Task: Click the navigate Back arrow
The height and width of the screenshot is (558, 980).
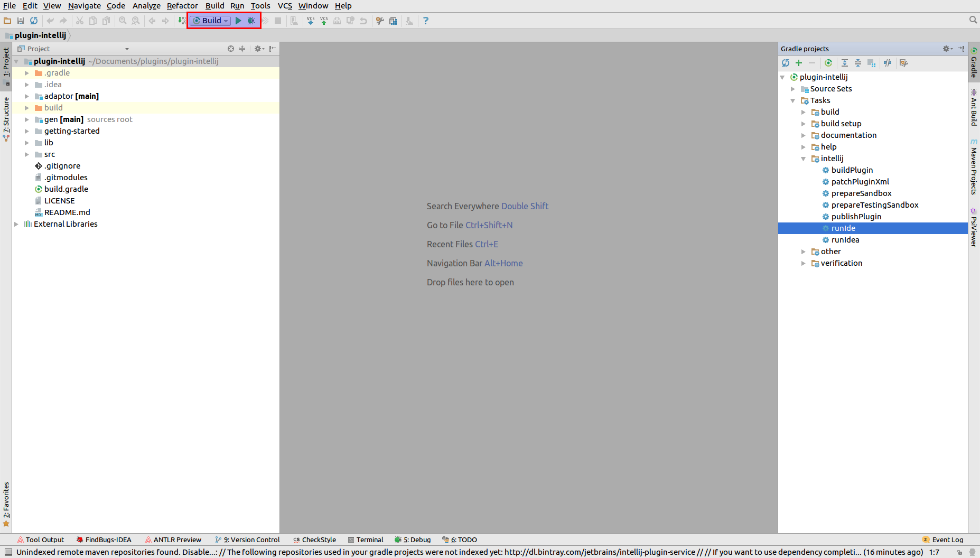Action: 152,21
